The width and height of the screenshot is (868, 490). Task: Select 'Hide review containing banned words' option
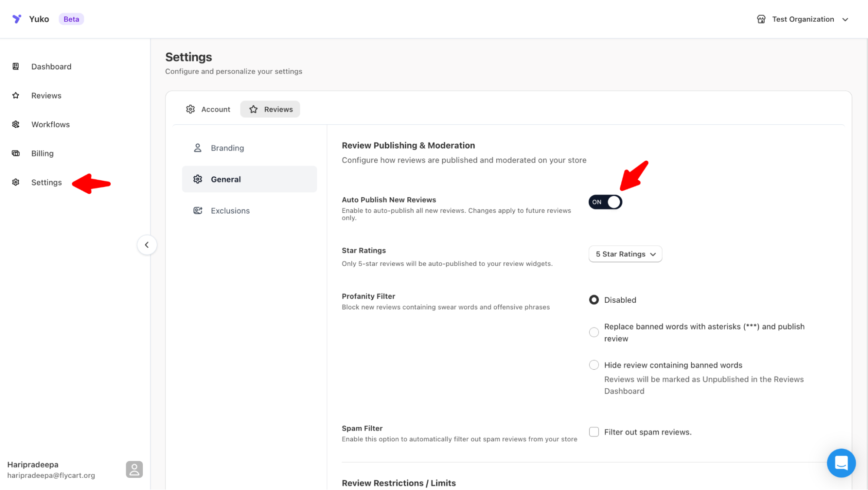(594, 365)
